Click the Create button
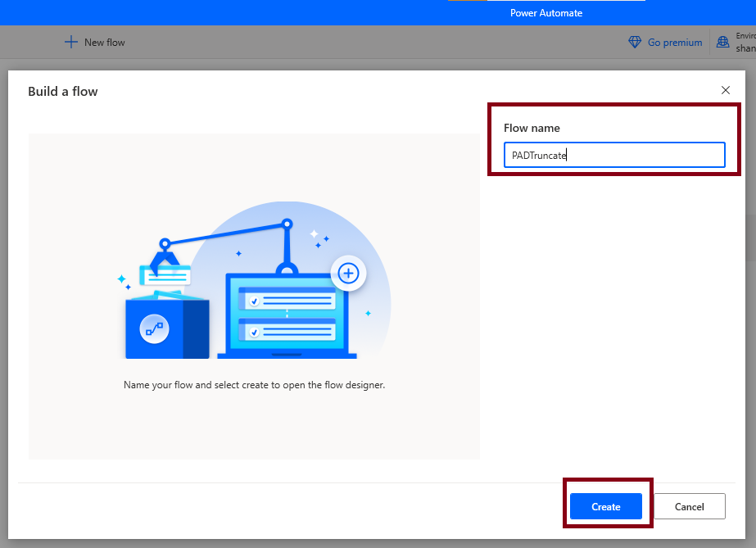The height and width of the screenshot is (548, 756). [606, 506]
